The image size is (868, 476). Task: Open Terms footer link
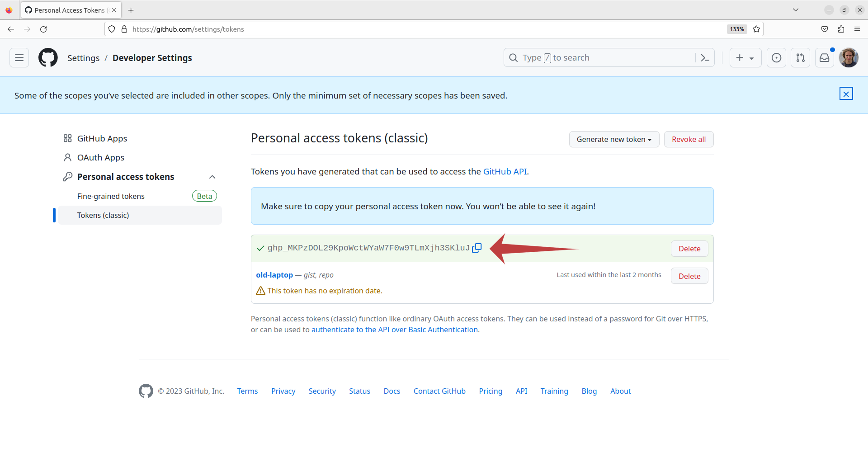pyautogui.click(x=247, y=391)
